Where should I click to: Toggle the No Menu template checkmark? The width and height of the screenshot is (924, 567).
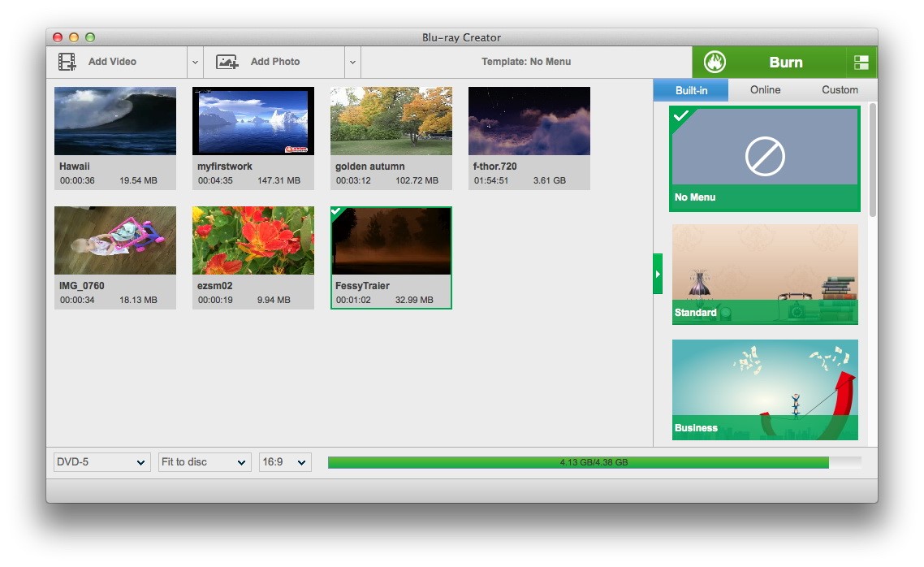click(680, 116)
